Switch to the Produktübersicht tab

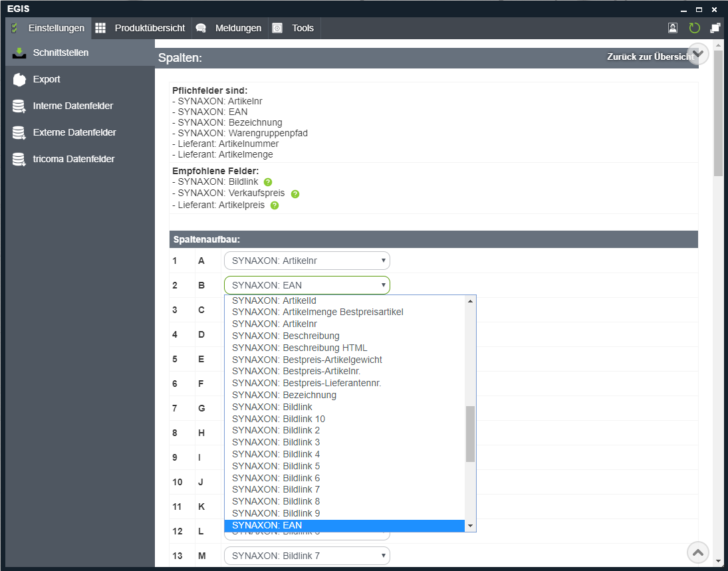coord(141,29)
